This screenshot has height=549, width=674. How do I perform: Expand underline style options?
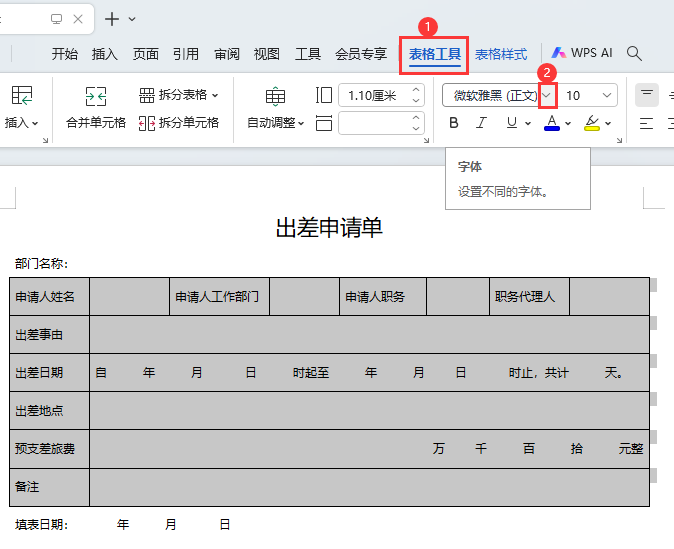528,123
